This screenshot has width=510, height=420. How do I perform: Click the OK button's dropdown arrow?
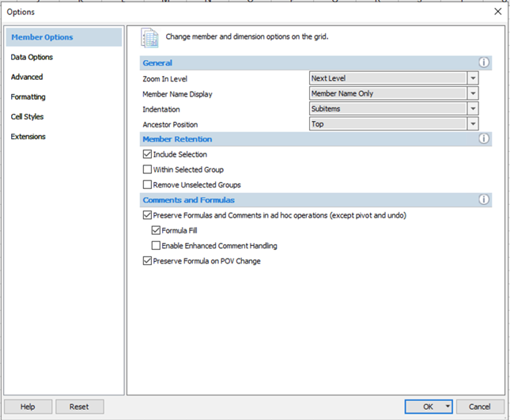[x=448, y=407]
